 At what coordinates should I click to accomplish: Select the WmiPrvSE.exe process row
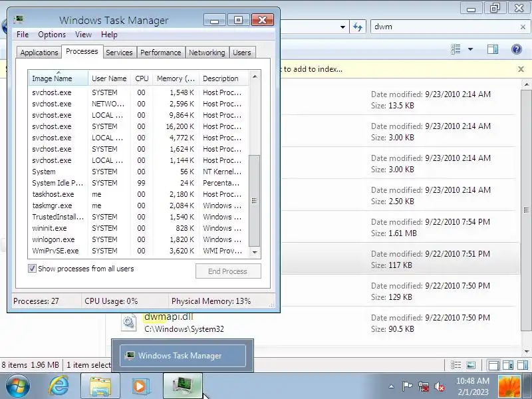click(x=138, y=251)
